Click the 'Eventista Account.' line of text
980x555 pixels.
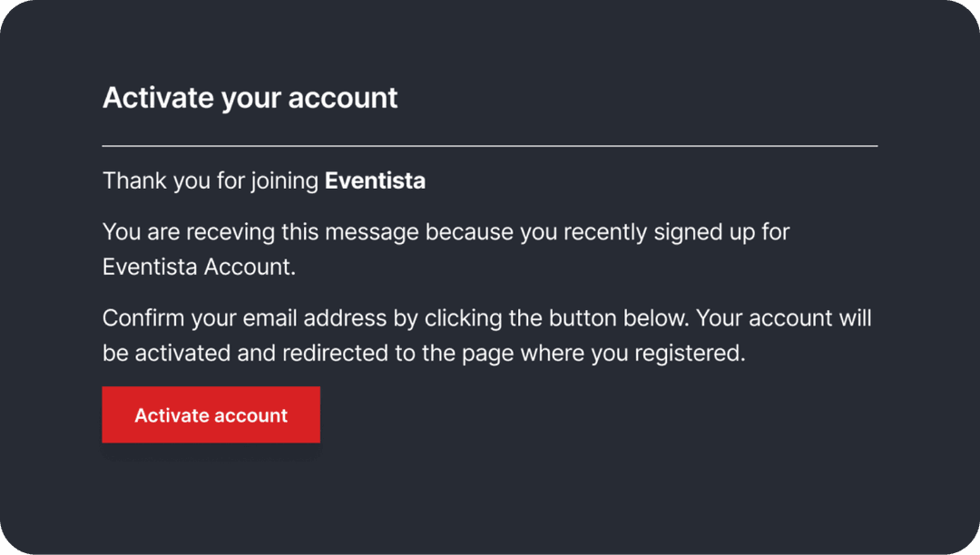[199, 267]
